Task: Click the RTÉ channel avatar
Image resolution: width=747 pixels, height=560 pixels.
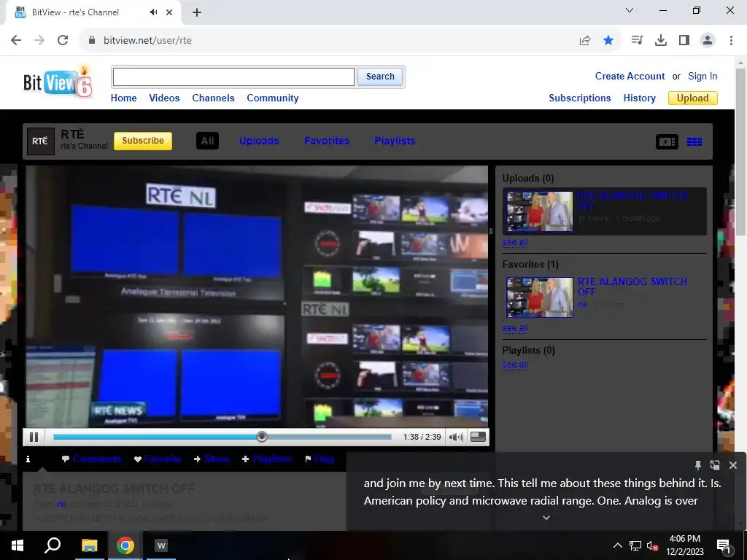Action: tap(41, 141)
